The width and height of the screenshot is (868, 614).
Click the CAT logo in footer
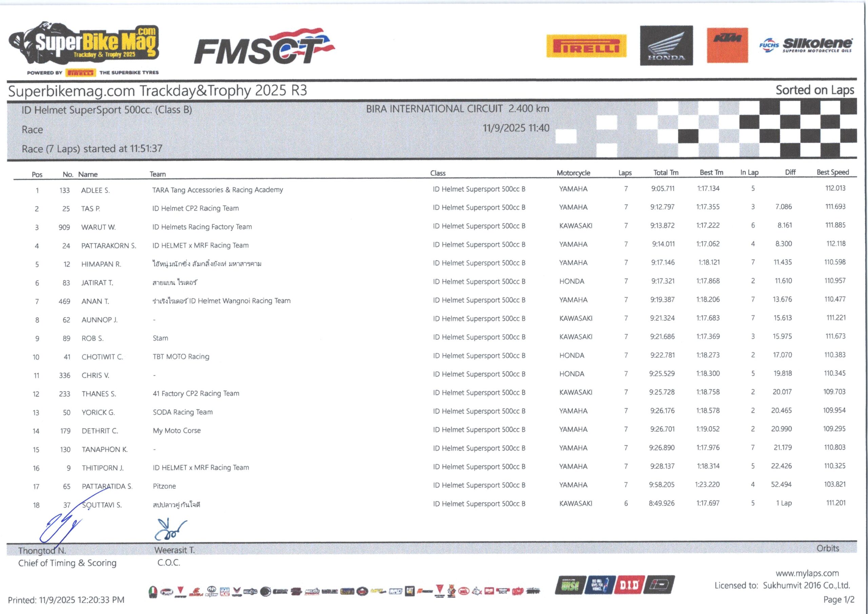410,591
